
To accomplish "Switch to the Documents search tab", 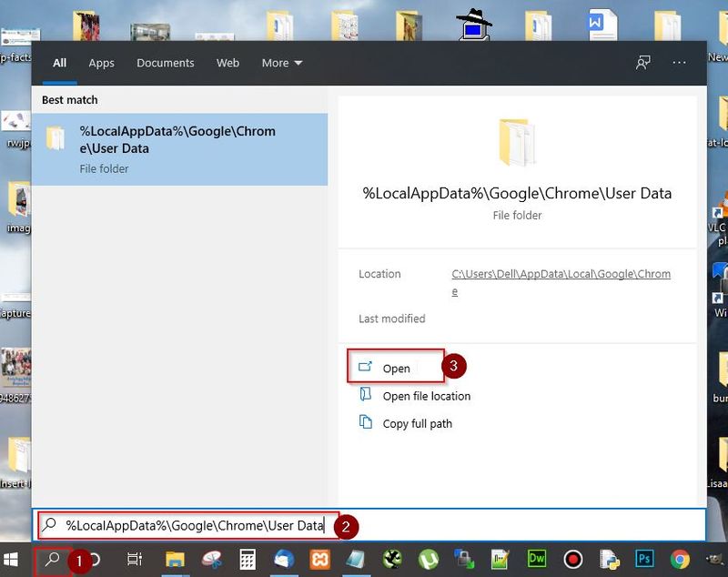I will [166, 63].
